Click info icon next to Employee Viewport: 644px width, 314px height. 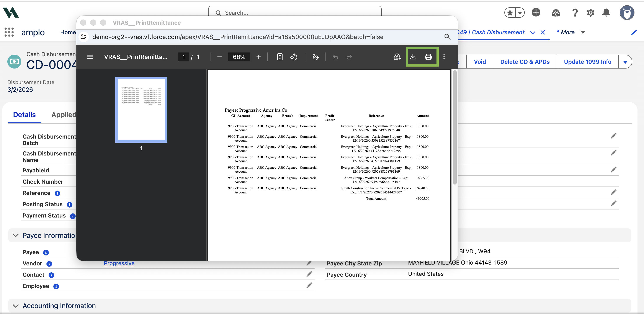pyautogui.click(x=56, y=286)
